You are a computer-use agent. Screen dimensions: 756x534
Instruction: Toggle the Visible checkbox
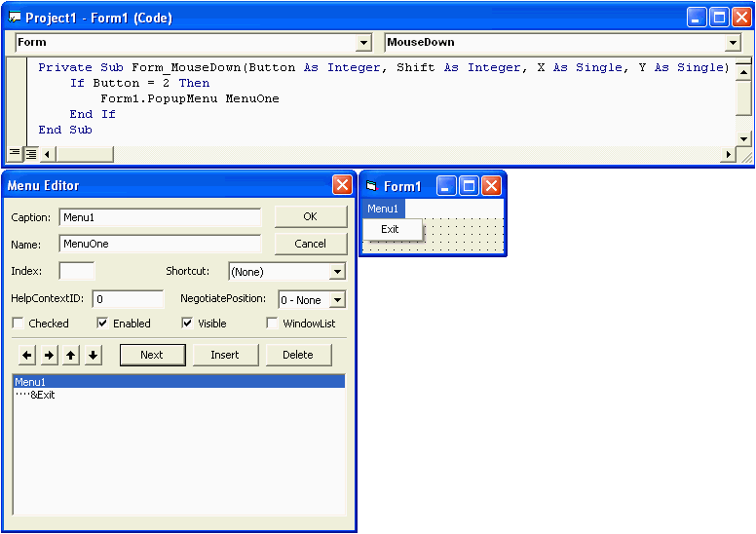coord(187,324)
